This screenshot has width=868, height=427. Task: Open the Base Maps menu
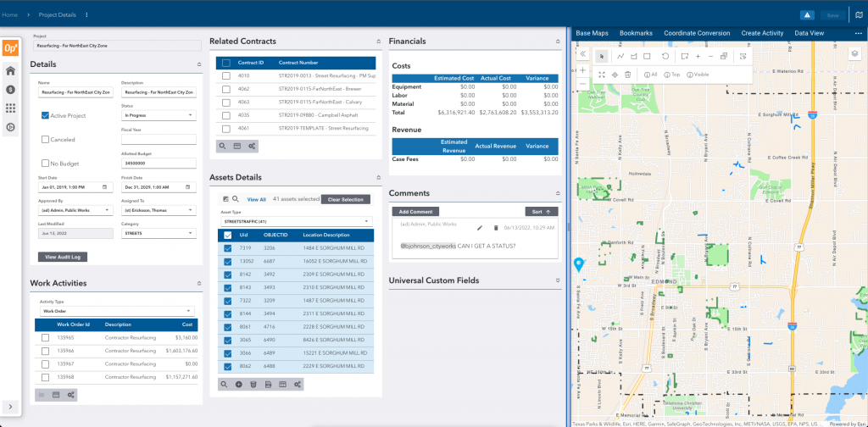(x=592, y=33)
